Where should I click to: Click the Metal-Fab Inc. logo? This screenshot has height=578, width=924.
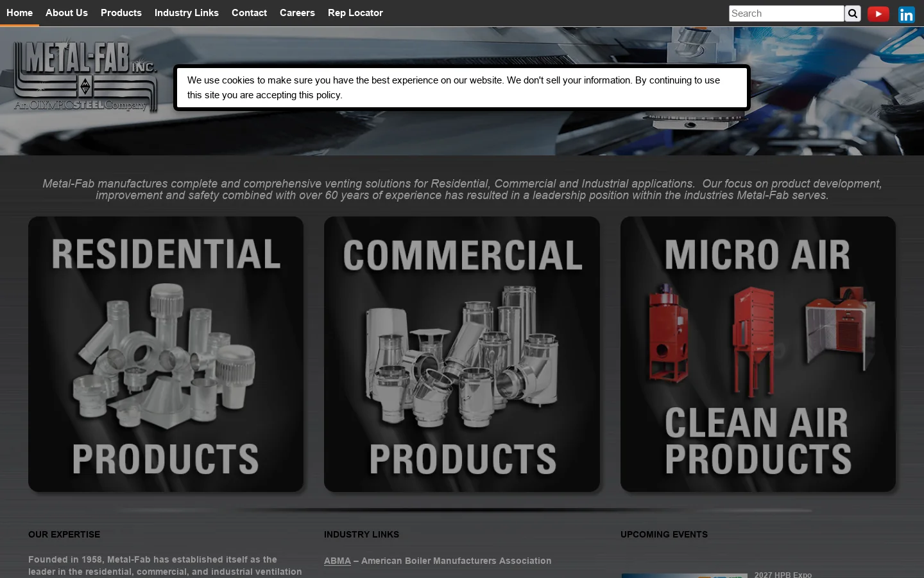coord(85,75)
